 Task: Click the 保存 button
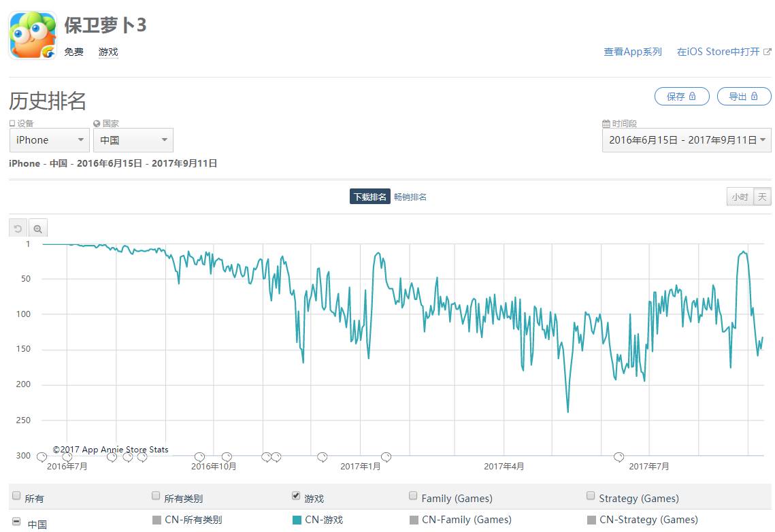point(681,97)
